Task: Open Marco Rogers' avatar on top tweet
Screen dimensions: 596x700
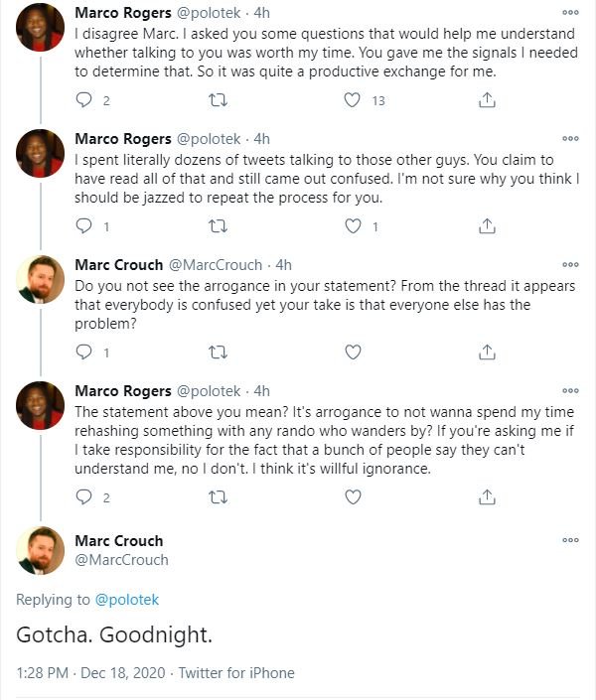Action: pos(40,28)
